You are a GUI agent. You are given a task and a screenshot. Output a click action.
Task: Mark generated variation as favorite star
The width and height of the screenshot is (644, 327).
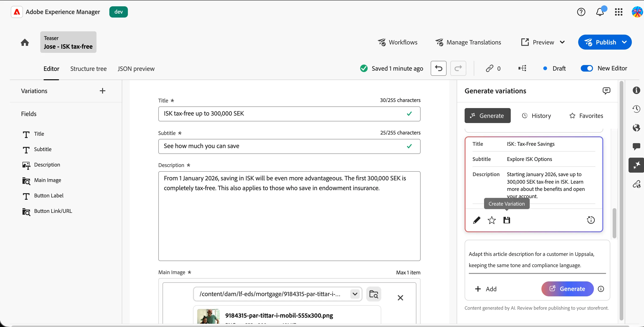click(x=492, y=220)
